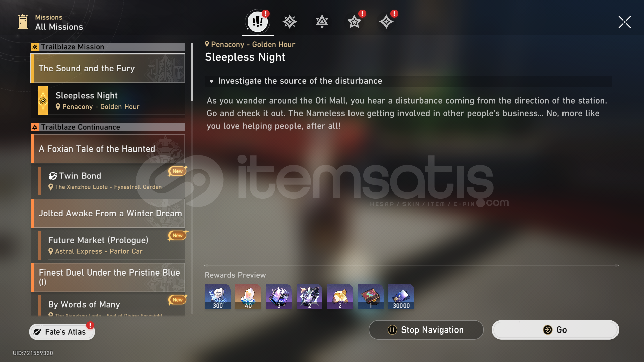Image resolution: width=644 pixels, height=362 pixels.
Task: Select Future Market (Prologue) mission
Action: (x=111, y=245)
